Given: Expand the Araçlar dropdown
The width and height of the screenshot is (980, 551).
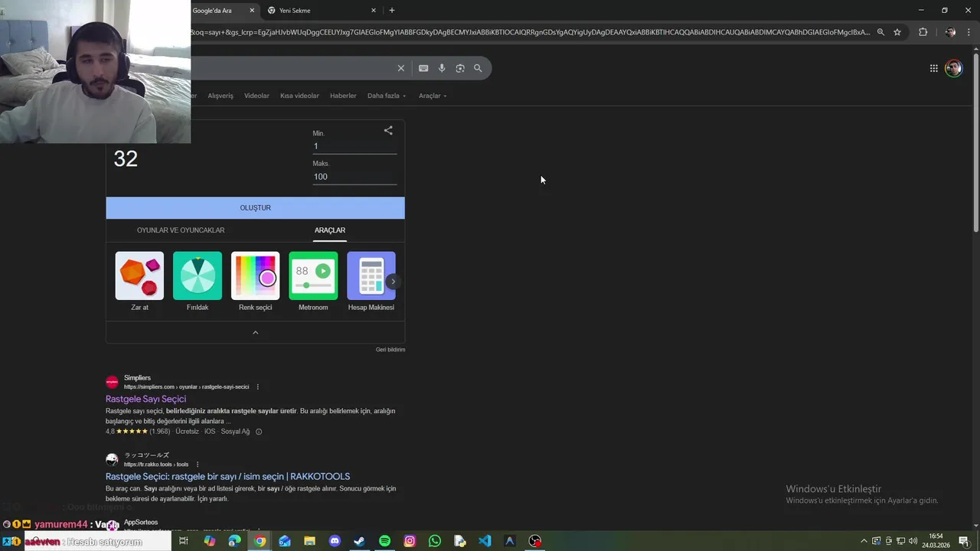Looking at the screenshot, I should pyautogui.click(x=433, y=96).
